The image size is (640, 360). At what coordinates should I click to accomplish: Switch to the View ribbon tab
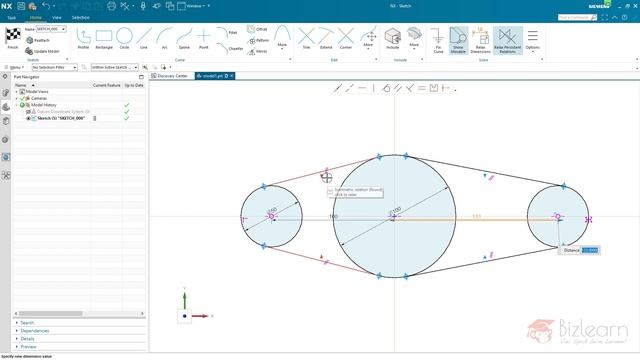point(57,18)
